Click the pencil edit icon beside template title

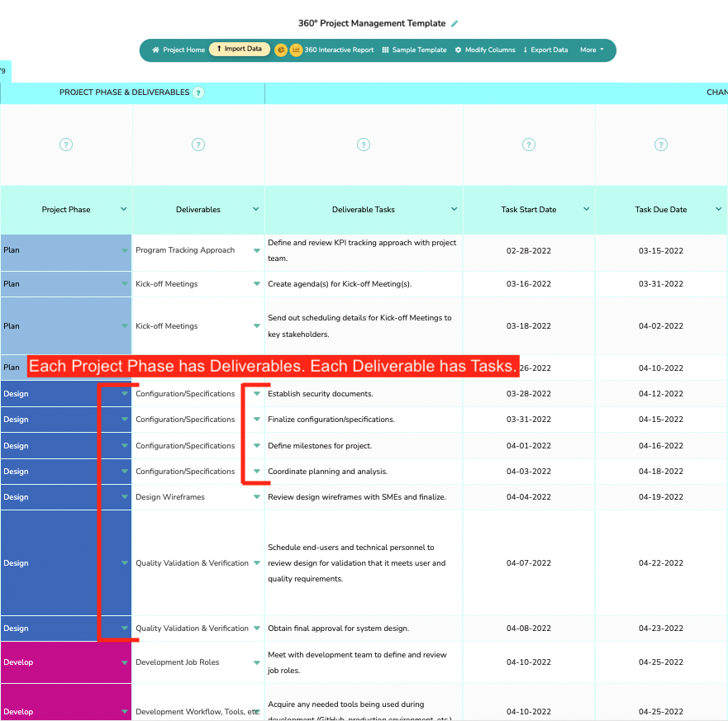454,24
